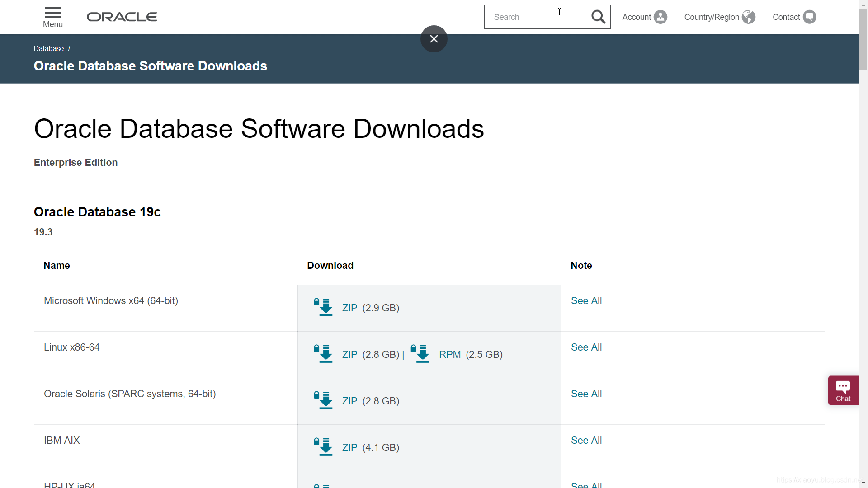Open See All for IBM AIX
This screenshot has width=868, height=488.
coord(586,441)
